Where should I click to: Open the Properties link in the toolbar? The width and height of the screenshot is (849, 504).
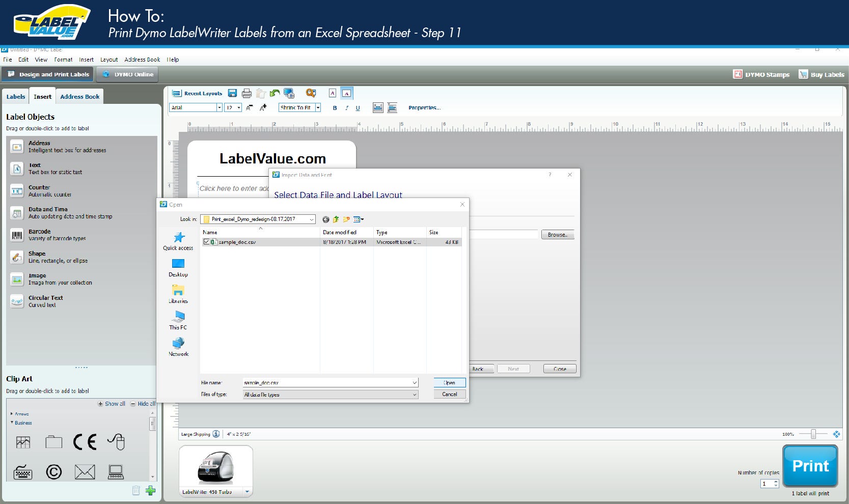pos(424,108)
